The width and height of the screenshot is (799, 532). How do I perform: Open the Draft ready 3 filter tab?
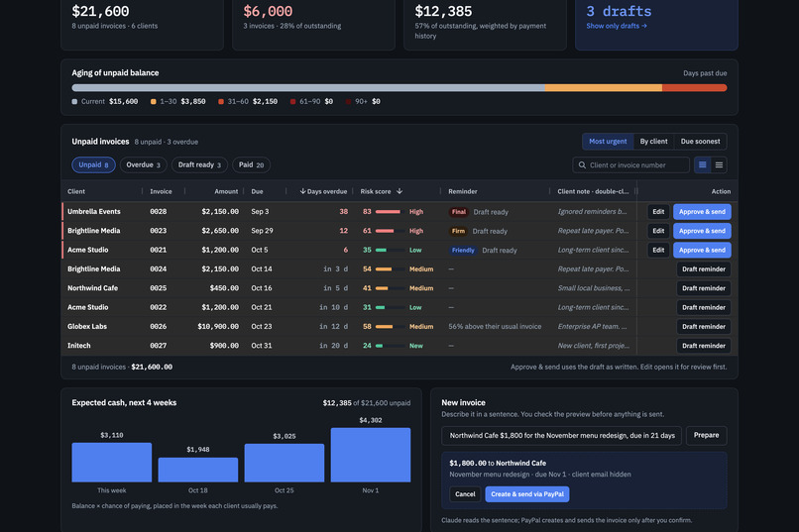click(199, 164)
